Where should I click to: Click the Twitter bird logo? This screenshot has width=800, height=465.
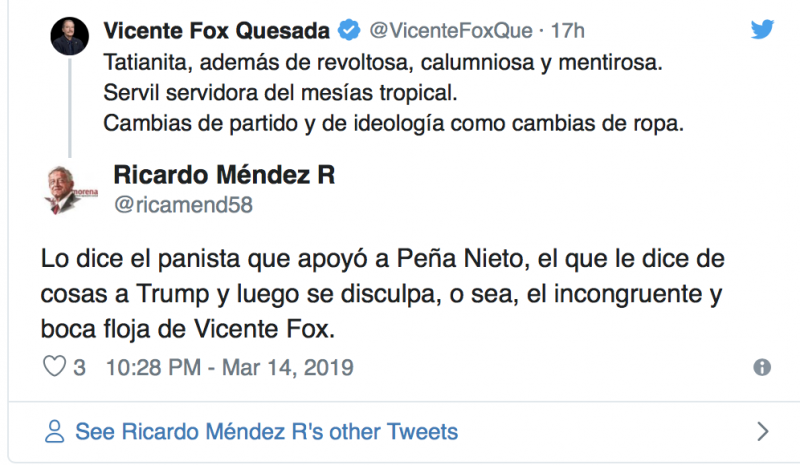tap(762, 30)
